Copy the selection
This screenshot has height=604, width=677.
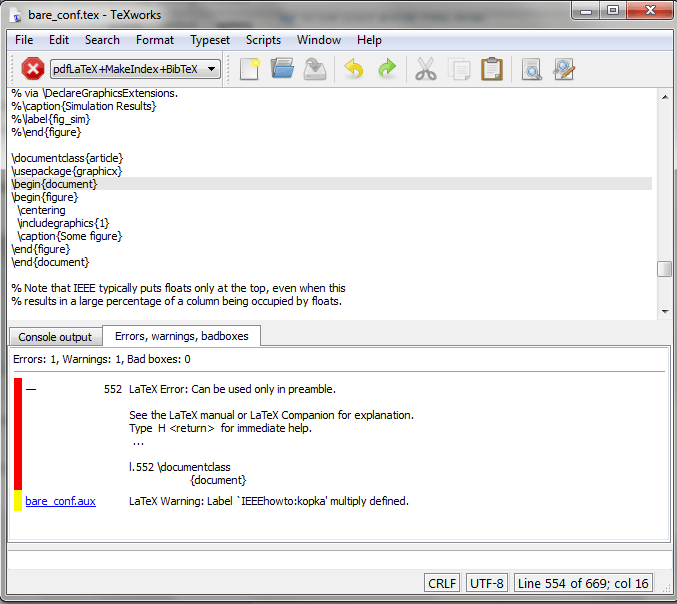(459, 69)
